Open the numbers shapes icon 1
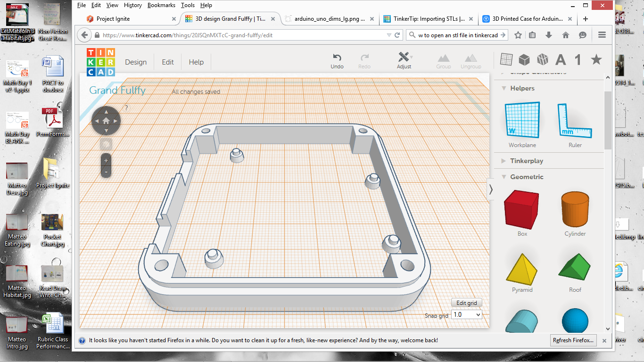644x362 pixels. click(x=578, y=59)
